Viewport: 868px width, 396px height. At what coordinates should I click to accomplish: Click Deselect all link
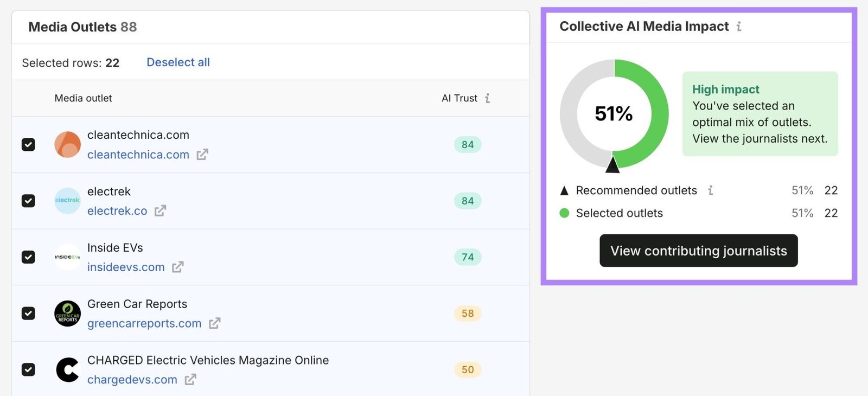(x=178, y=62)
